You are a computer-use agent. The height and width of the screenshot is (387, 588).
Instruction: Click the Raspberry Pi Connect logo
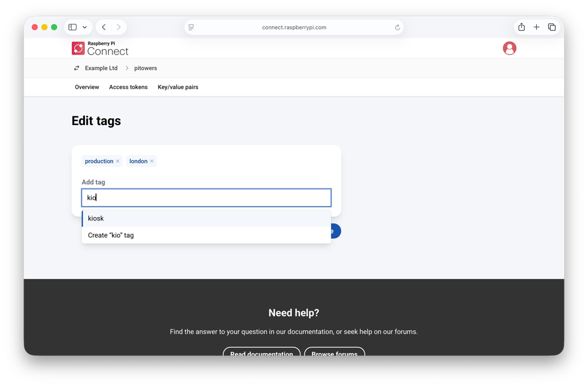click(100, 48)
